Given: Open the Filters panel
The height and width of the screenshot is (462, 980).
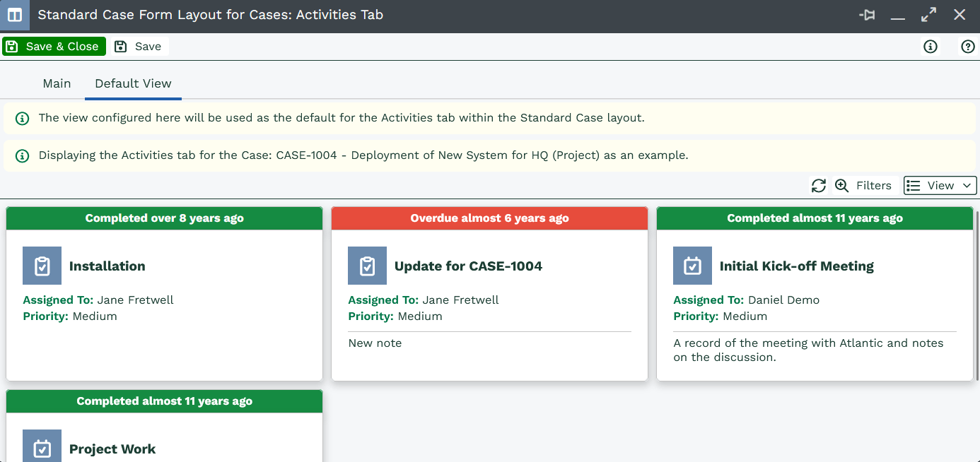Looking at the screenshot, I should [864, 186].
